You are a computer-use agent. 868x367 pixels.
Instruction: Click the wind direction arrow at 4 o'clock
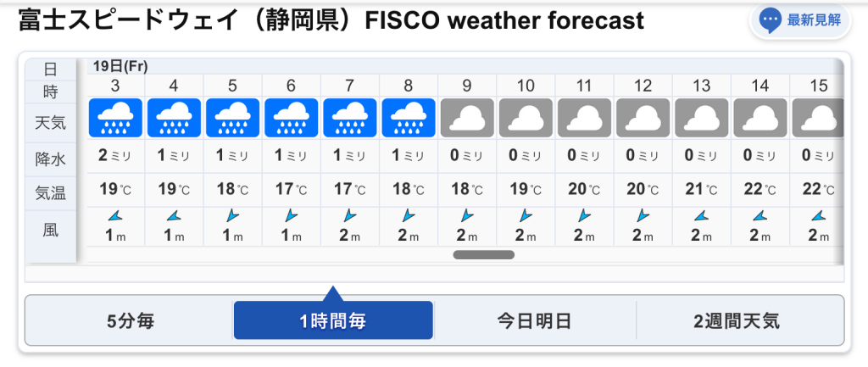click(x=174, y=216)
